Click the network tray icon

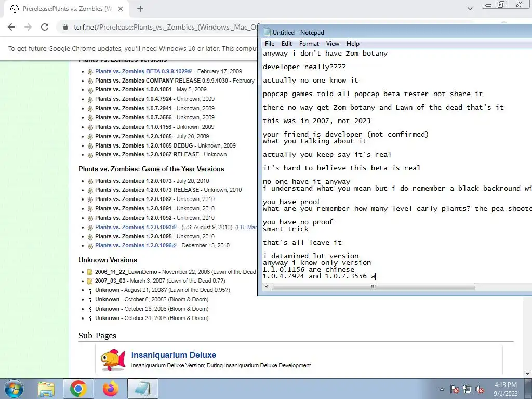coord(467,389)
